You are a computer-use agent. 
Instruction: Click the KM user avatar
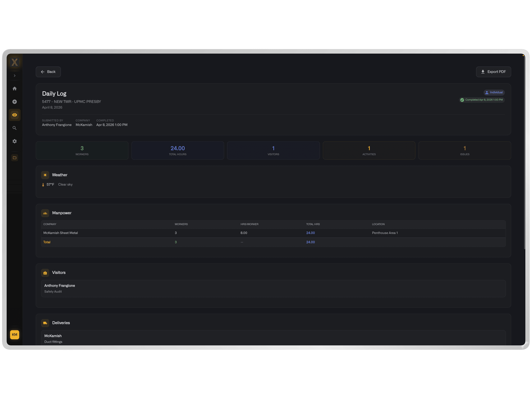click(15, 335)
